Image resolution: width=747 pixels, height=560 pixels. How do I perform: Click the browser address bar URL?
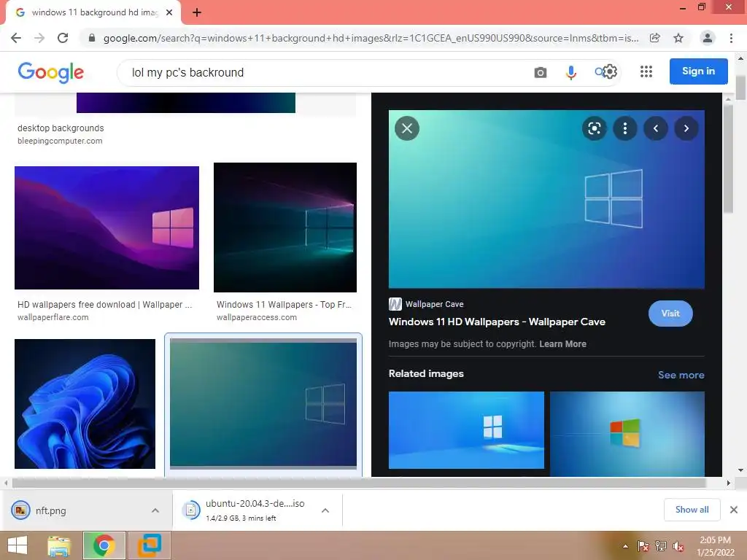[371, 38]
